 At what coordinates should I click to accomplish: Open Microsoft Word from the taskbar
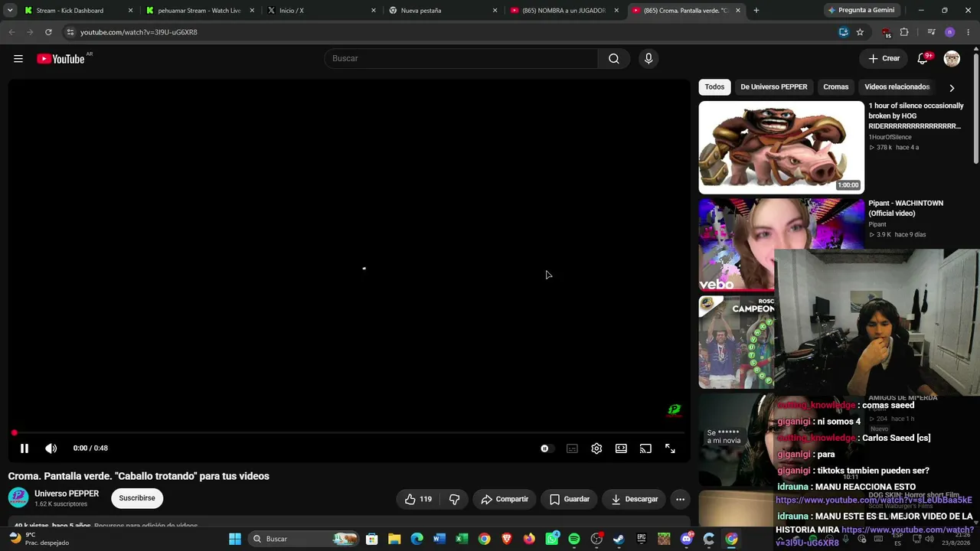click(439, 539)
